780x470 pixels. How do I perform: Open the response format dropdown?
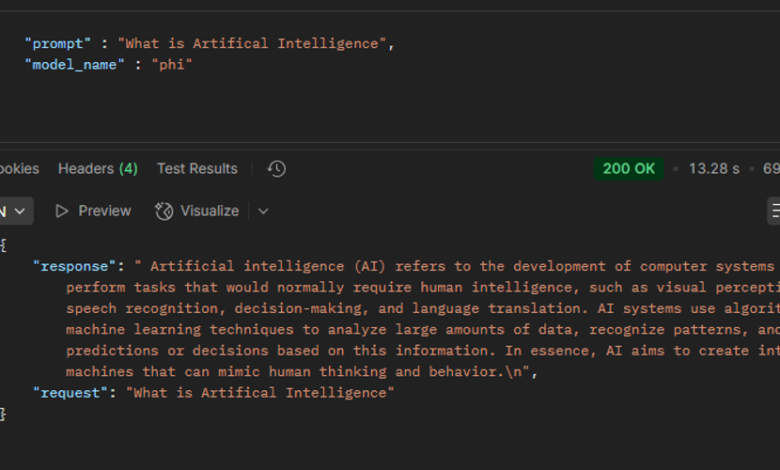point(14,211)
